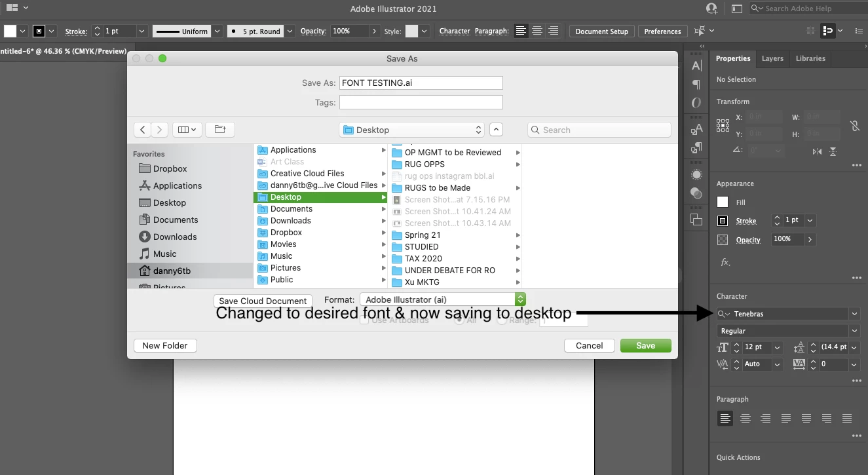Open the 12 pt font size dropdown
The width and height of the screenshot is (868, 475).
pyautogui.click(x=778, y=347)
